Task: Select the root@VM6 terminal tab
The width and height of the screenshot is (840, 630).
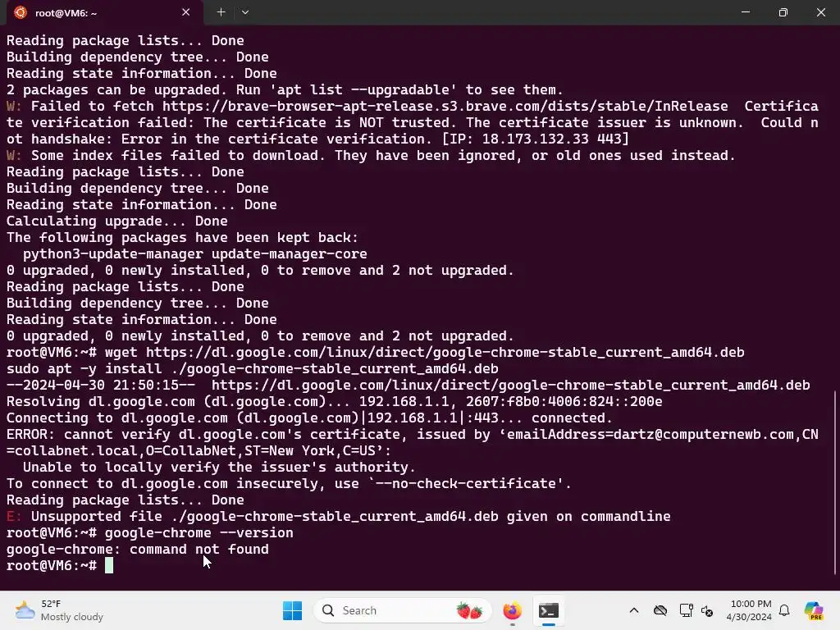Action: (x=105, y=12)
